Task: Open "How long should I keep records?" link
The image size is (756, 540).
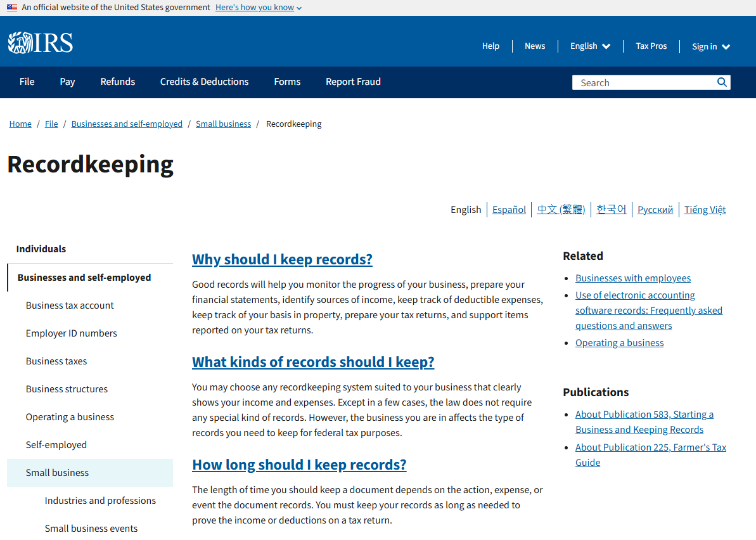Action: (x=299, y=465)
